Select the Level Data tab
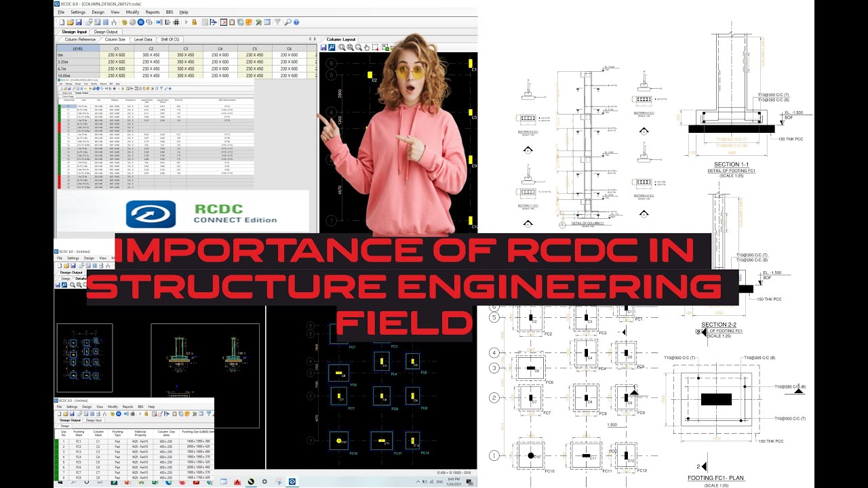The height and width of the screenshot is (488, 868). (x=143, y=39)
